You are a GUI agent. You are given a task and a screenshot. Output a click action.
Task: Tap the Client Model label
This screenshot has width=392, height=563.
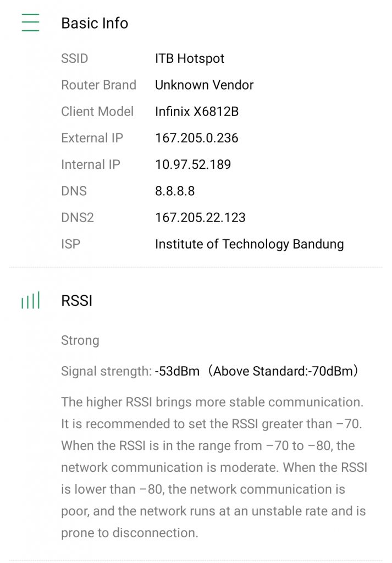[x=97, y=111]
